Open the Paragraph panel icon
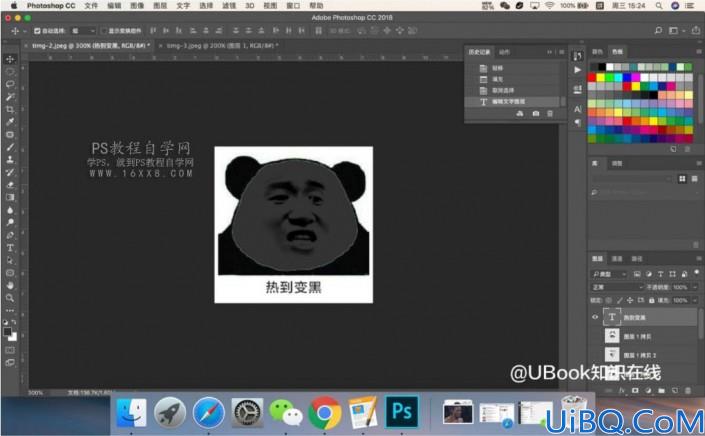 click(577, 123)
